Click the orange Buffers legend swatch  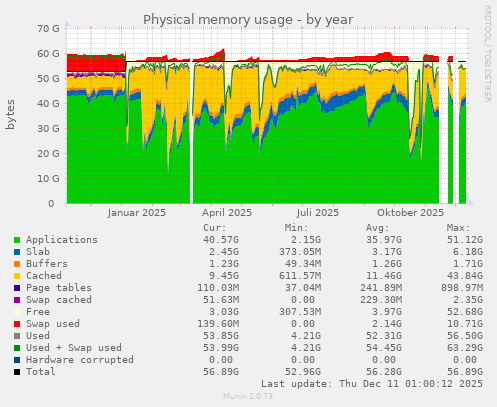(x=17, y=264)
